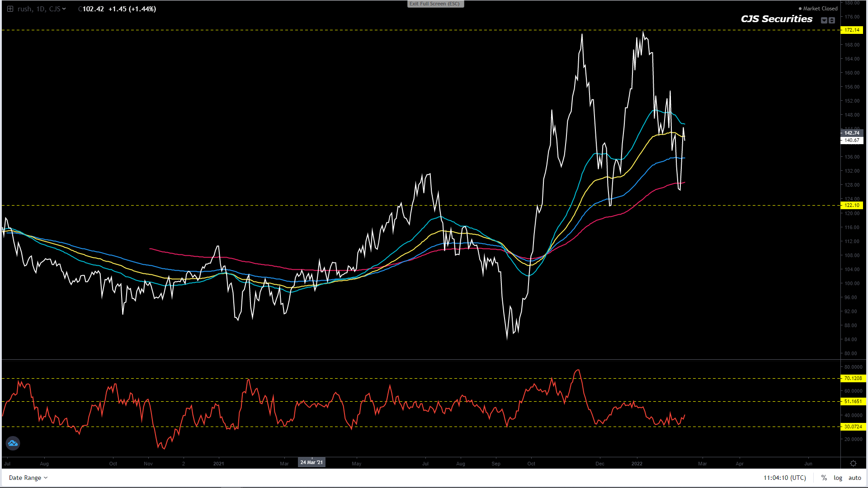Viewport: 868px width, 488px height.
Task: Click the blue cloud logo icon
Action: (x=13, y=443)
